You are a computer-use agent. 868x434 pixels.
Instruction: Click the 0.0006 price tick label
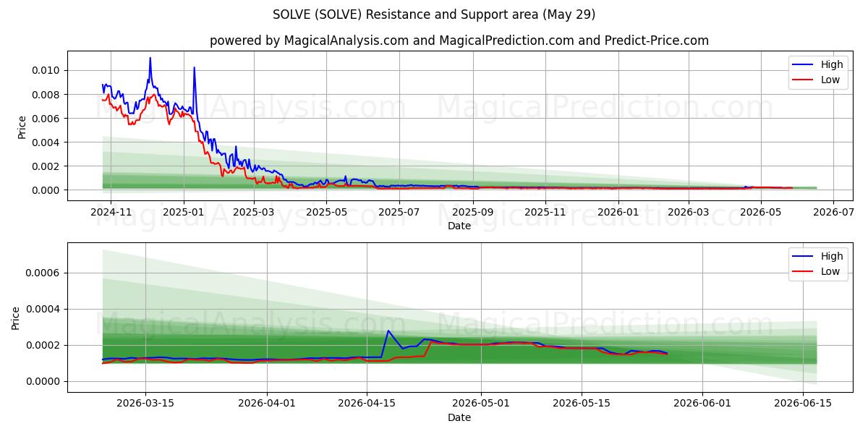tap(45, 273)
